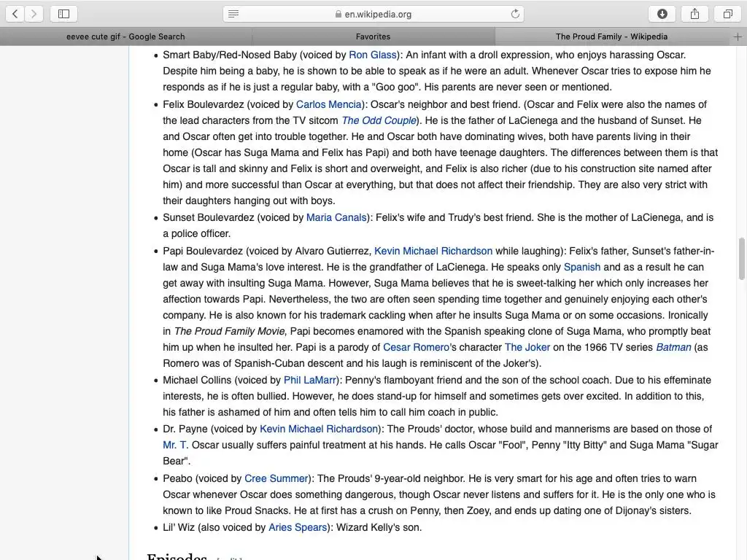Add a new tab
Image resolution: width=747 pixels, height=560 pixels.
pyautogui.click(x=738, y=36)
